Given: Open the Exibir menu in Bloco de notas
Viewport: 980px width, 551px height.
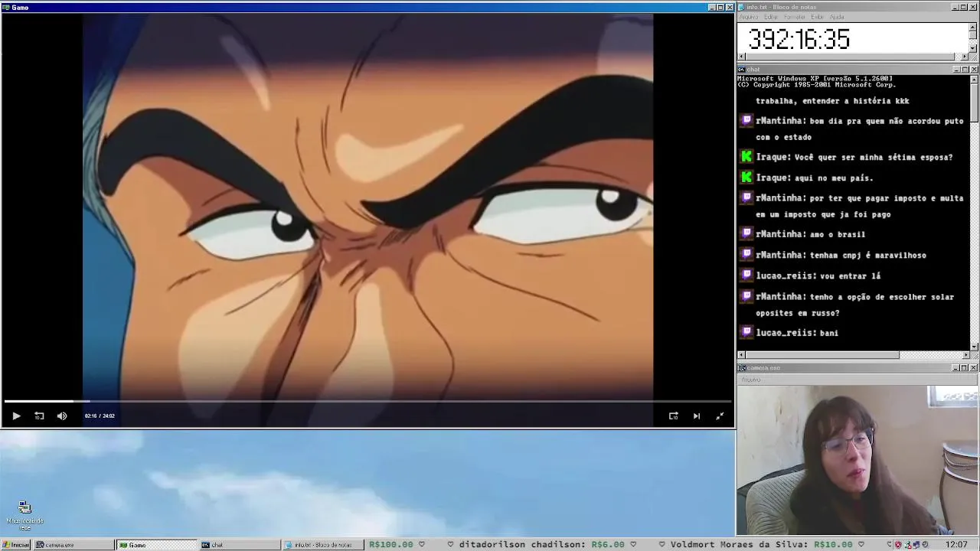Looking at the screenshot, I should coord(818,17).
